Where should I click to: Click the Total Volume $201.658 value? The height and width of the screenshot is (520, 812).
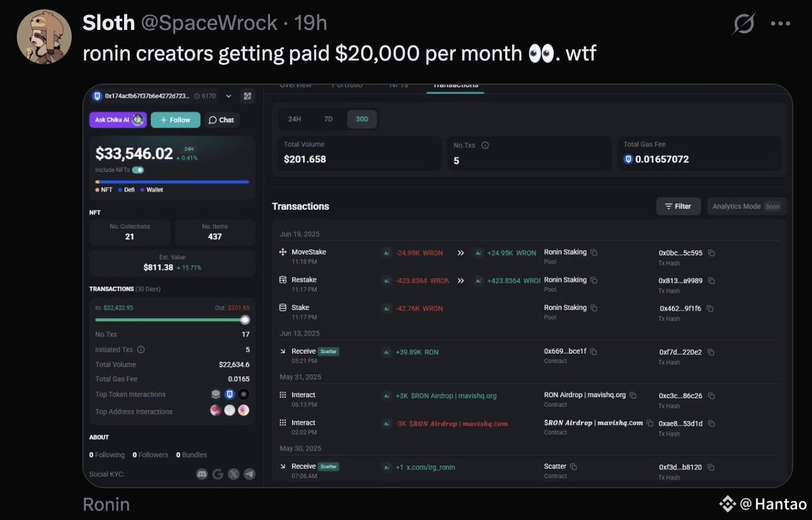(x=305, y=159)
